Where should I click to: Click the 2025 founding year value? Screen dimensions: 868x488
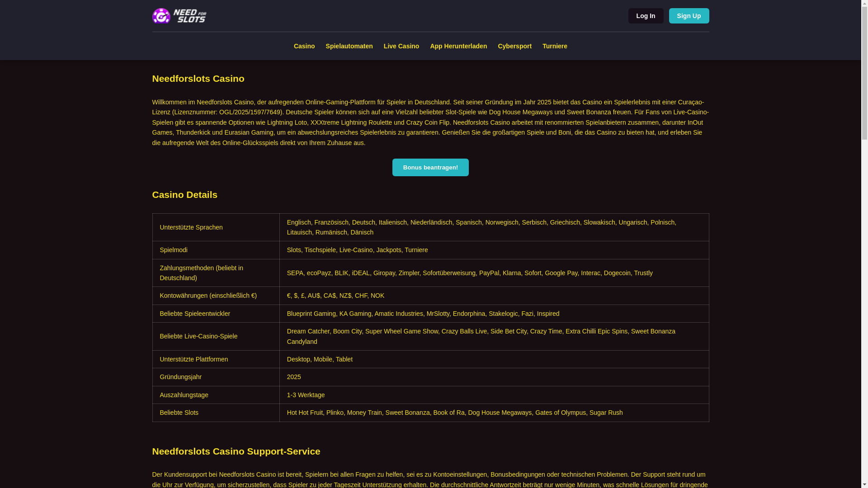(294, 377)
